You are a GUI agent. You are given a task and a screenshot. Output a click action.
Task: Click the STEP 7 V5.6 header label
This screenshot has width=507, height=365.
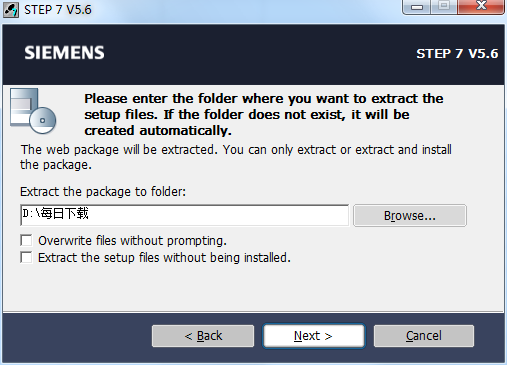(457, 54)
